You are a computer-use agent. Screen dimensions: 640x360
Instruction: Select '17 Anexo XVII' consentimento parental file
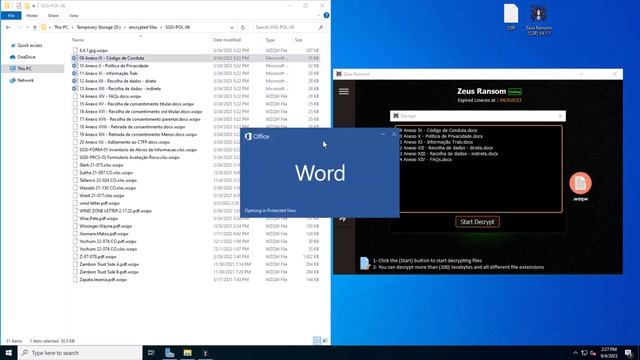click(140, 119)
